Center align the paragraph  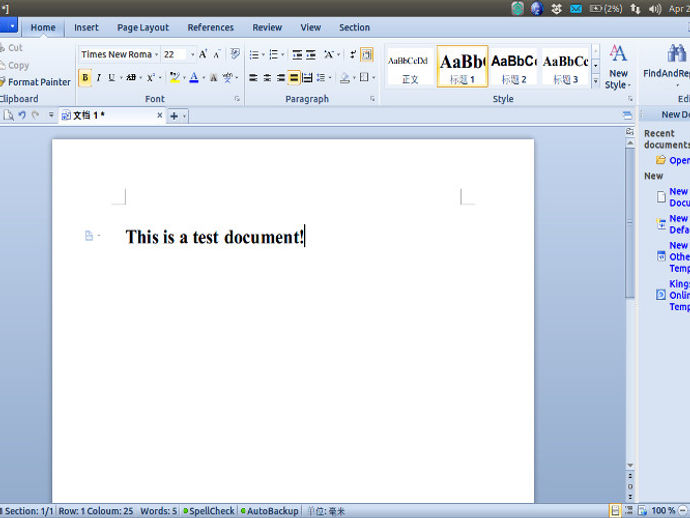pos(267,78)
